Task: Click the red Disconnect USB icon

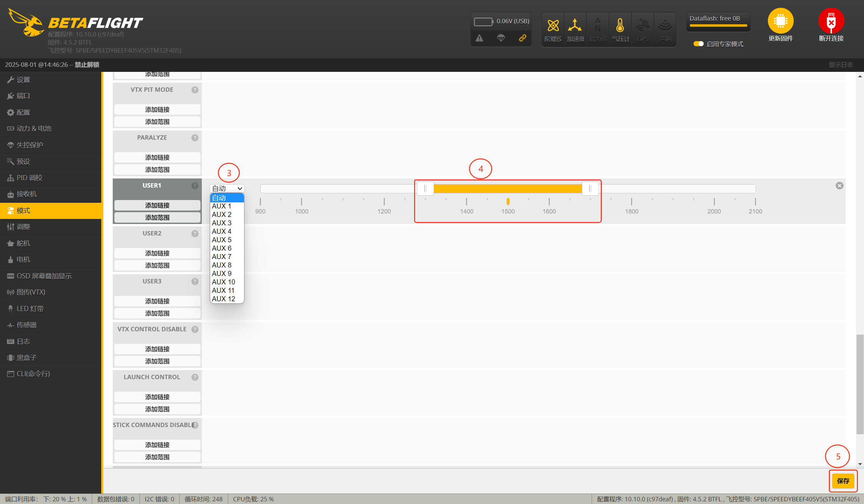Action: [x=831, y=21]
